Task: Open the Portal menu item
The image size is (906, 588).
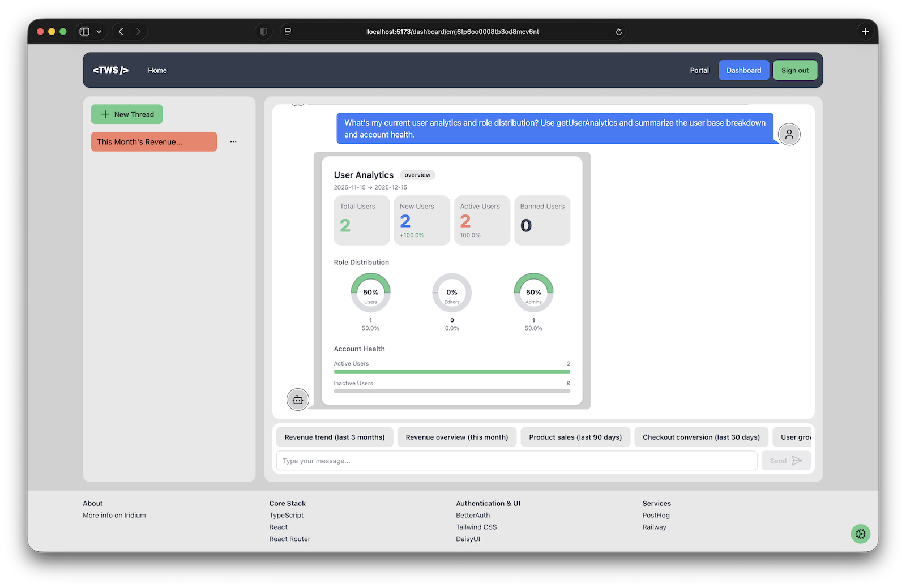Action: [x=699, y=70]
